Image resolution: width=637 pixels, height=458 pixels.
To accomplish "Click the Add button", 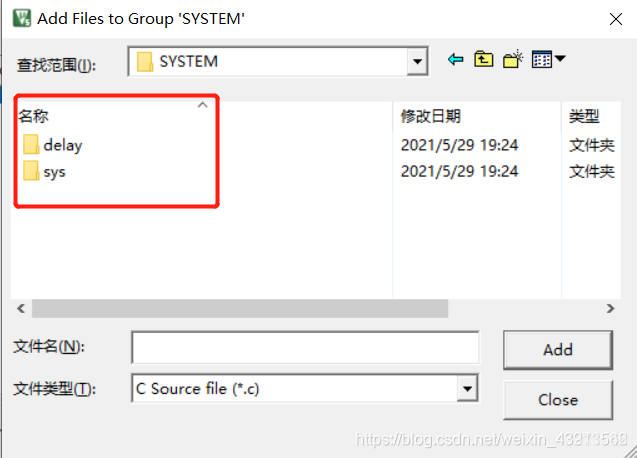I will coord(558,349).
